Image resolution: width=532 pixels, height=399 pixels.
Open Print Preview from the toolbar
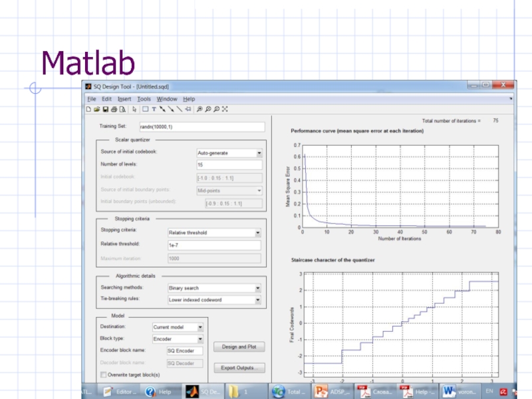122,109
